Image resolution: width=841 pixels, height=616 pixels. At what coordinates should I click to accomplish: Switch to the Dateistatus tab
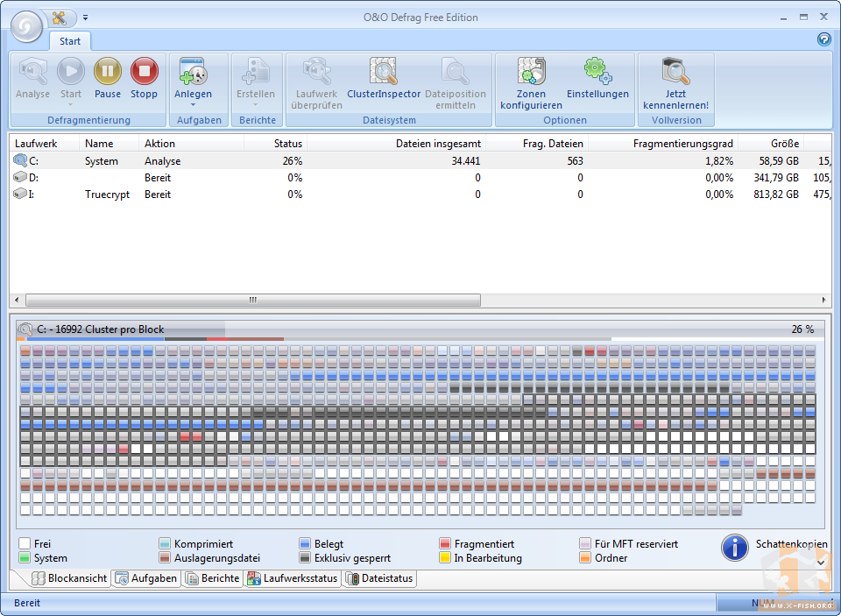point(379,578)
